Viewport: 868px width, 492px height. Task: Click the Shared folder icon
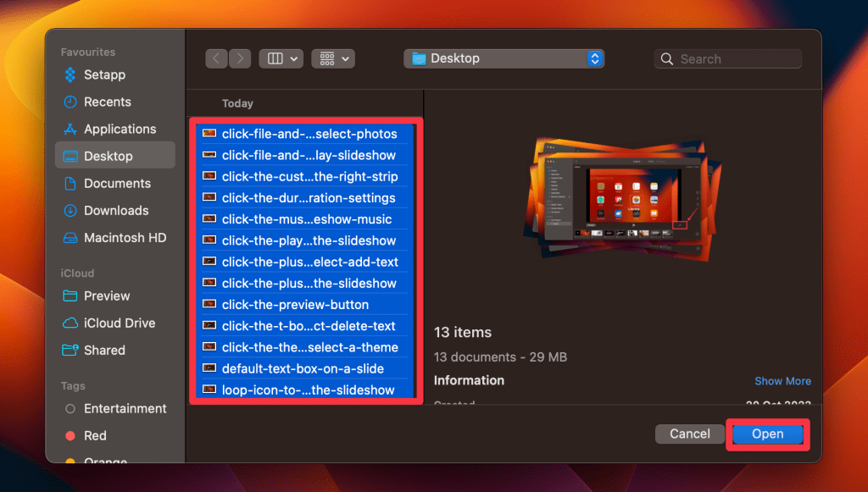(70, 350)
